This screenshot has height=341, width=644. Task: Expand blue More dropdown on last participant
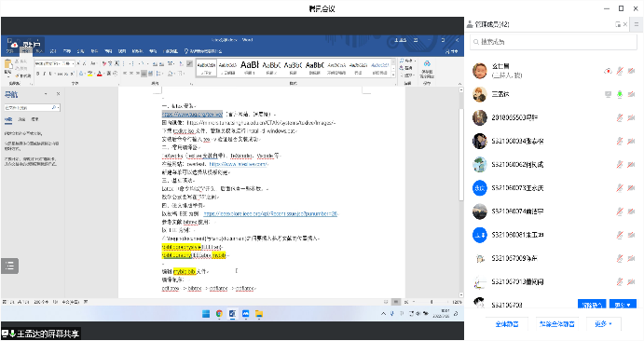(x=623, y=305)
